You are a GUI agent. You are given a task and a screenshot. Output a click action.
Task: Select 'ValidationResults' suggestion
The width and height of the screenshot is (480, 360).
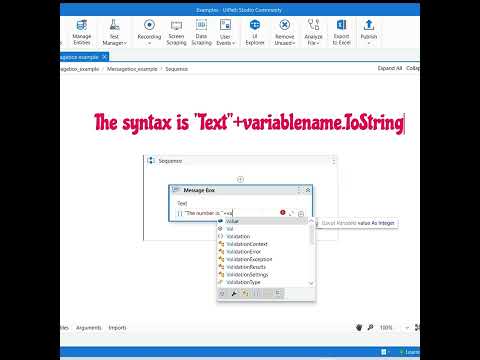[x=262, y=267]
